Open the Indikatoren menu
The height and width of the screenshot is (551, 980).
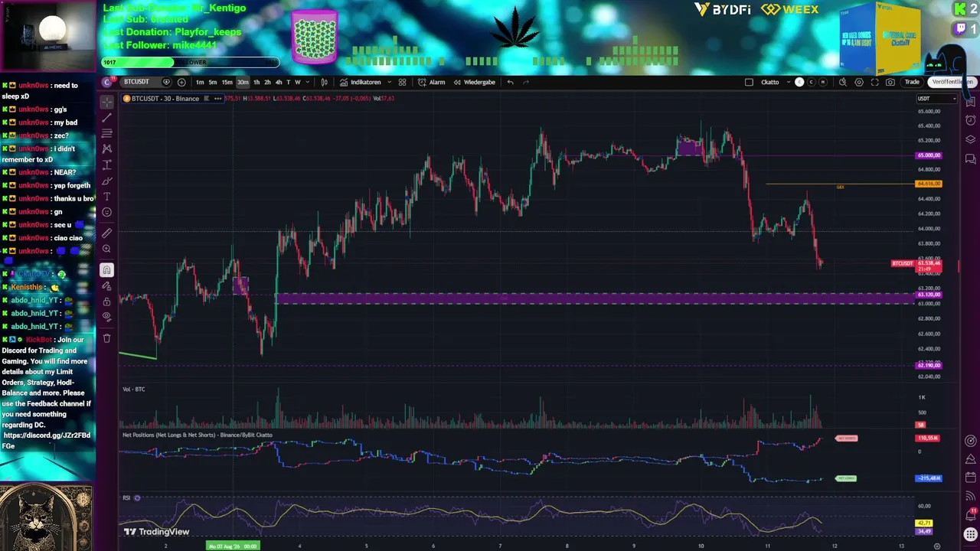[x=361, y=82]
